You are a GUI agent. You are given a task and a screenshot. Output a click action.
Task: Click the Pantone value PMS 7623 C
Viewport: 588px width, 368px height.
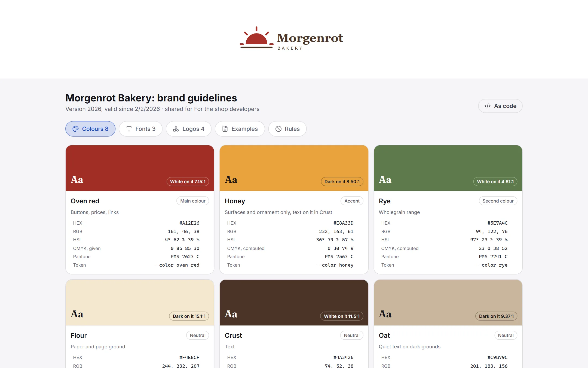point(185,257)
